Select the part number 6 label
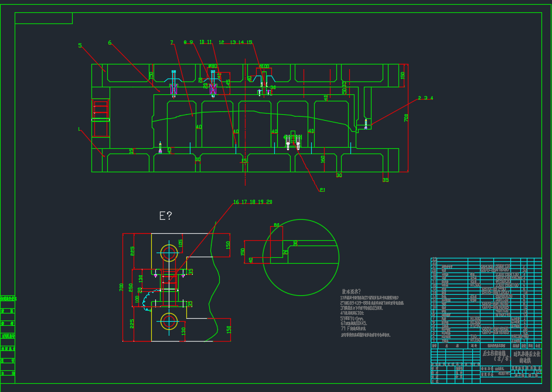Screen dimensions: 552x392 pos(110,42)
